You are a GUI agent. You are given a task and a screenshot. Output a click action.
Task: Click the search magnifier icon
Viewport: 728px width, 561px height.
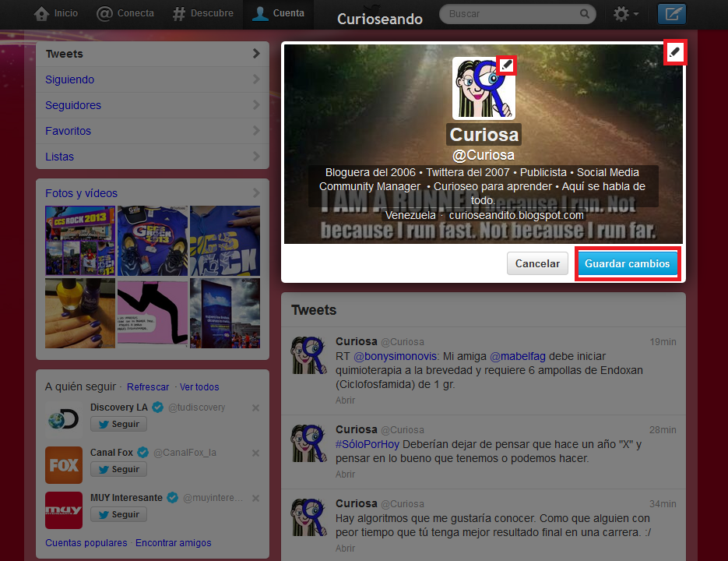tap(585, 13)
